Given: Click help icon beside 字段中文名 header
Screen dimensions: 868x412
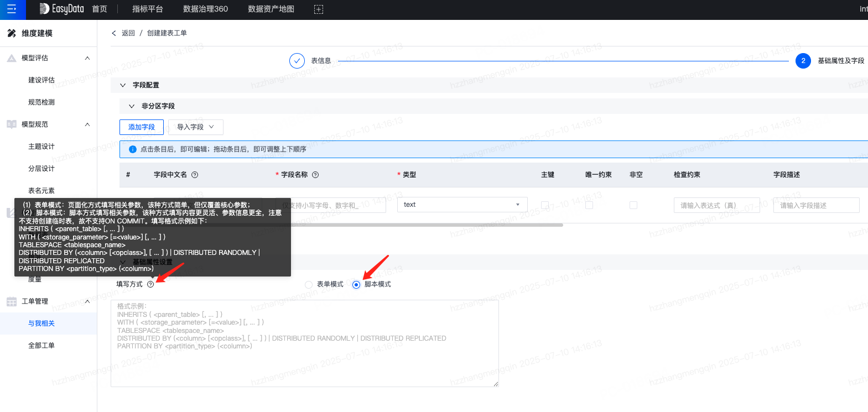Looking at the screenshot, I should (195, 175).
